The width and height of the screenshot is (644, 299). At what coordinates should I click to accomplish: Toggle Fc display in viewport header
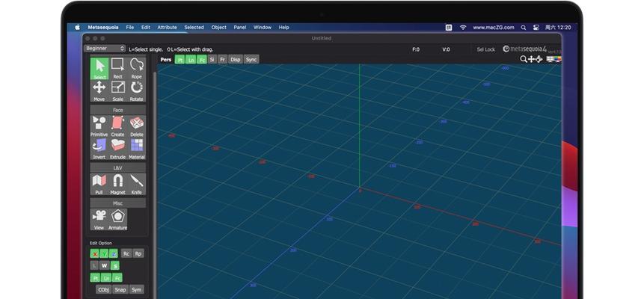pos(202,60)
